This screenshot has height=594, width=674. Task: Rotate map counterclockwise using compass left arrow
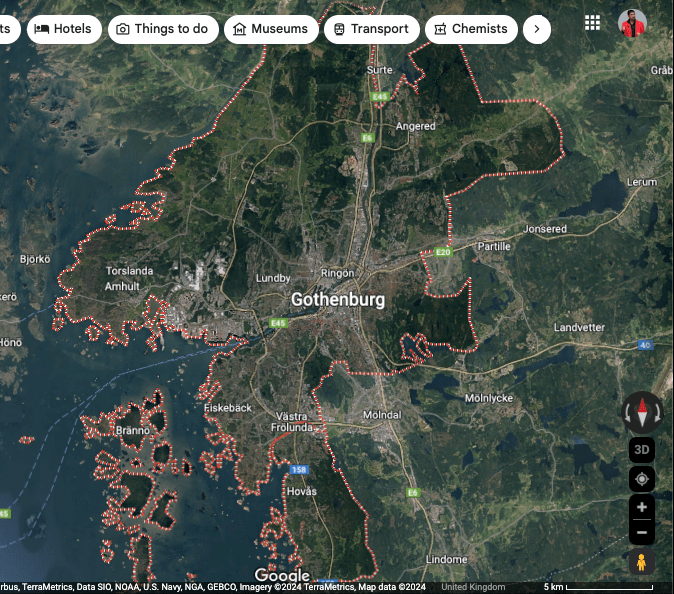coord(627,412)
